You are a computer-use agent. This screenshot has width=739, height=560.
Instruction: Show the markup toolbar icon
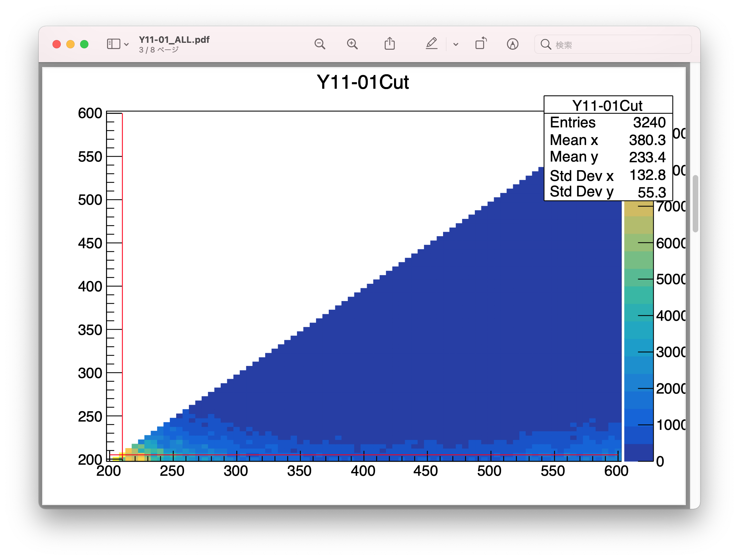pyautogui.click(x=512, y=44)
